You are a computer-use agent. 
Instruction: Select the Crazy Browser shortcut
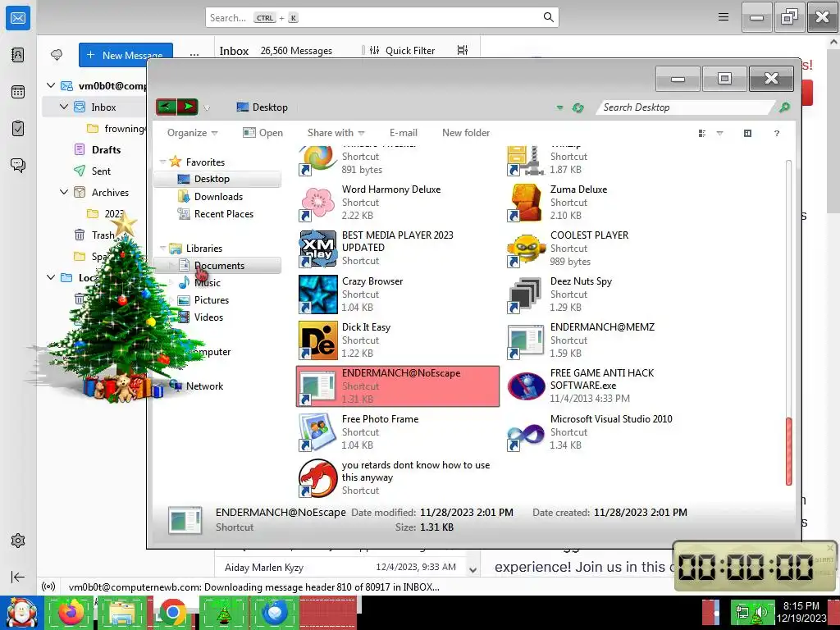click(398, 294)
